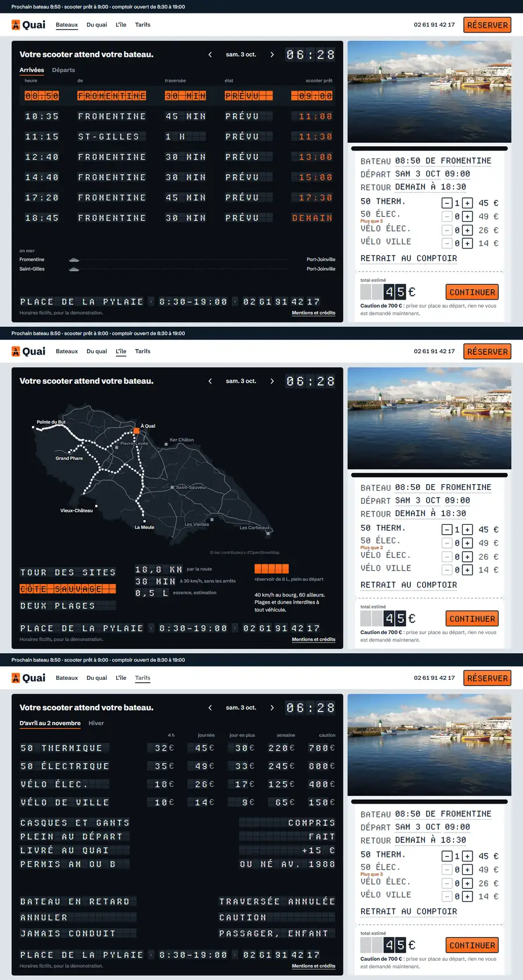Click CONTINUER beside the tarifs table
This screenshot has width=523, height=980.
[472, 945]
